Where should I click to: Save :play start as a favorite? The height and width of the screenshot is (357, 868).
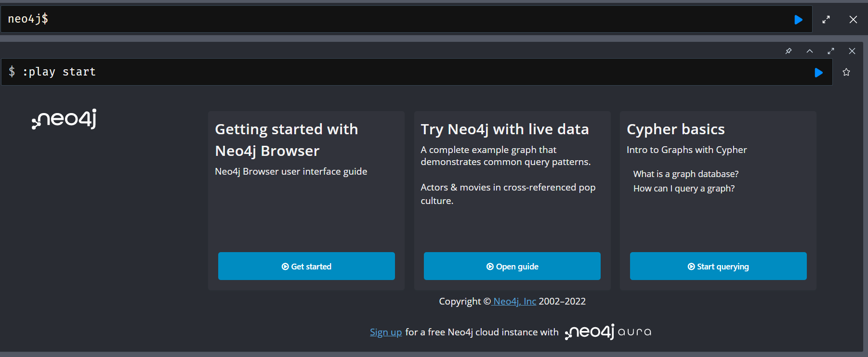[846, 72]
